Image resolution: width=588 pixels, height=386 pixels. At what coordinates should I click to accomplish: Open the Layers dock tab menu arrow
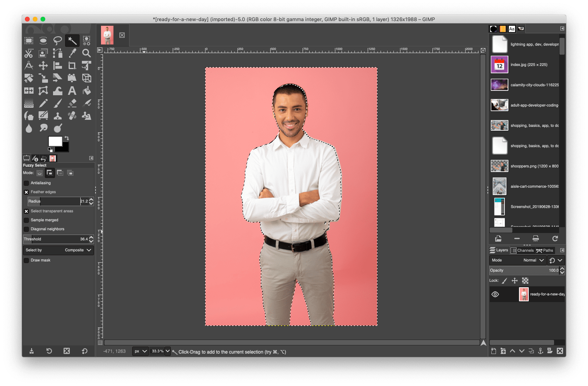coord(562,250)
